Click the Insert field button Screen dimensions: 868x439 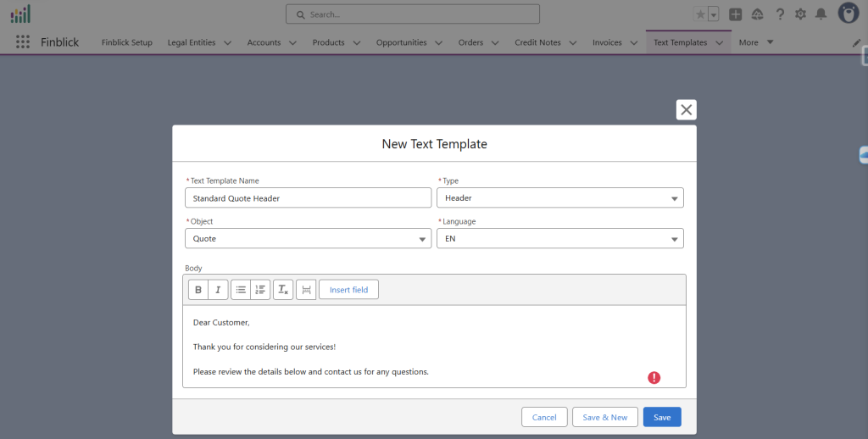(x=348, y=290)
